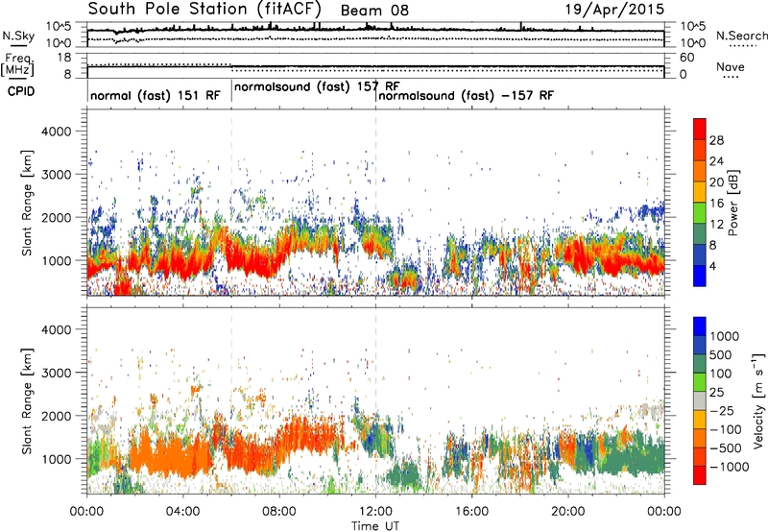The height and width of the screenshot is (532, 768).
Task: Click the 'Freq. [MHz]' axis label
Action: click(x=17, y=65)
